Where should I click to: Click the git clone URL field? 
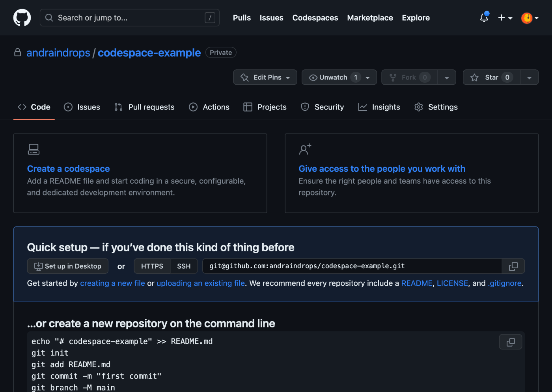pyautogui.click(x=352, y=266)
